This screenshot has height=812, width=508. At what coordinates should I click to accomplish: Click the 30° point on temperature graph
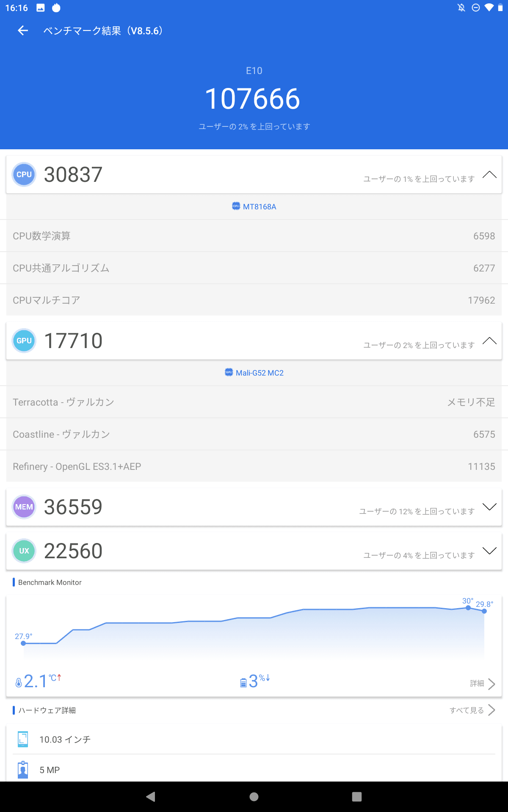pyautogui.click(x=468, y=608)
